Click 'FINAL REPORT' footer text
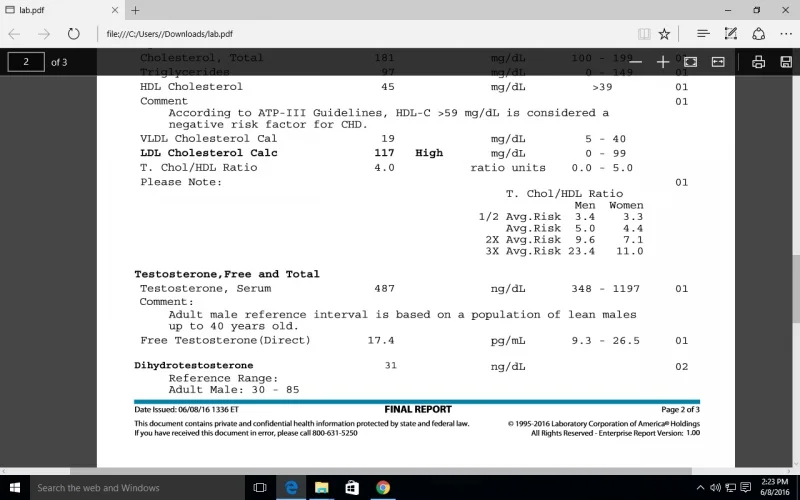 coord(418,409)
